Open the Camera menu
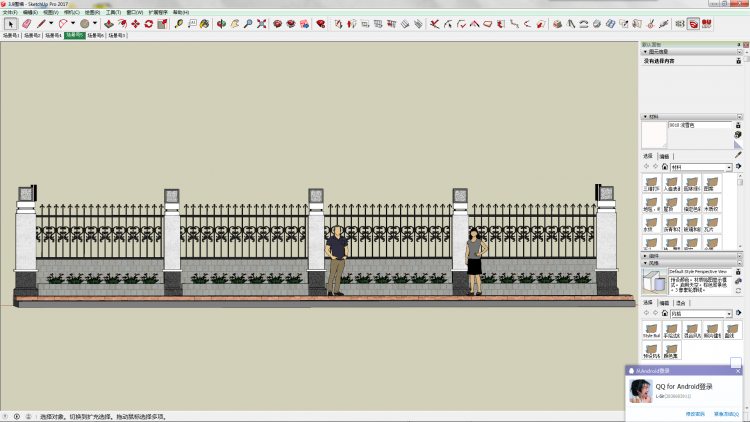Image resolution: width=750 pixels, height=422 pixels. [x=72, y=12]
